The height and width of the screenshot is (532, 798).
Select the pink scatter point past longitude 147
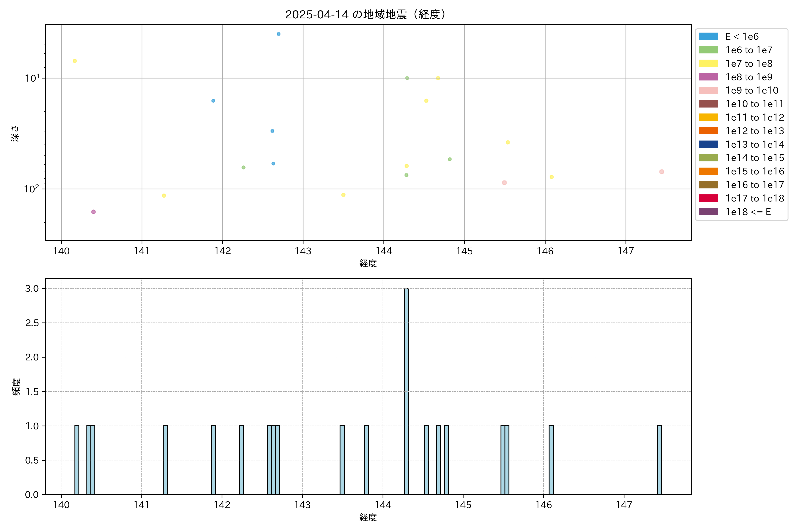661,172
